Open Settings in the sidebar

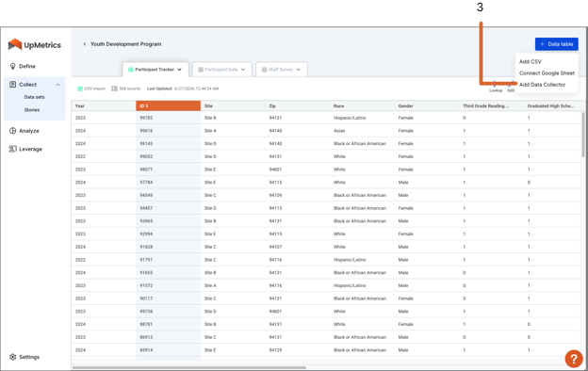click(29, 357)
